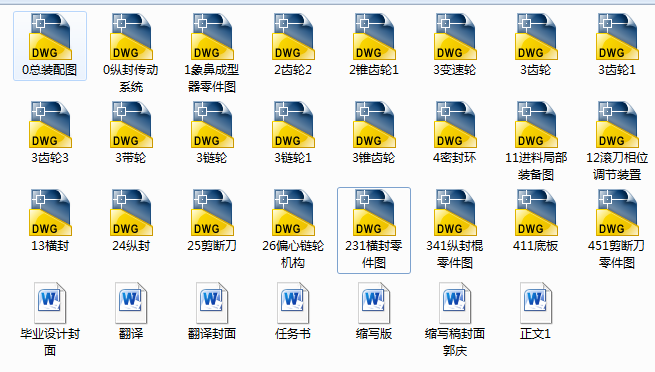Select the 正文1 Word document icon

click(x=536, y=303)
